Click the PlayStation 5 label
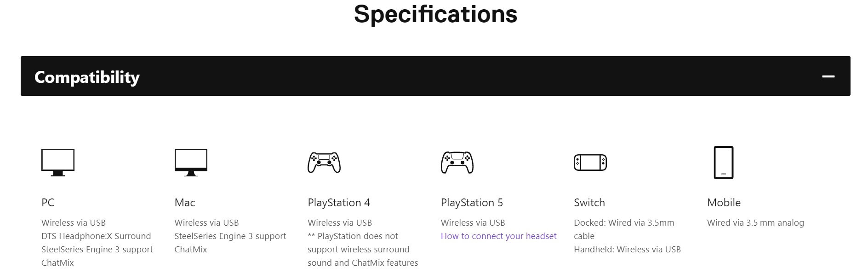 coord(472,203)
